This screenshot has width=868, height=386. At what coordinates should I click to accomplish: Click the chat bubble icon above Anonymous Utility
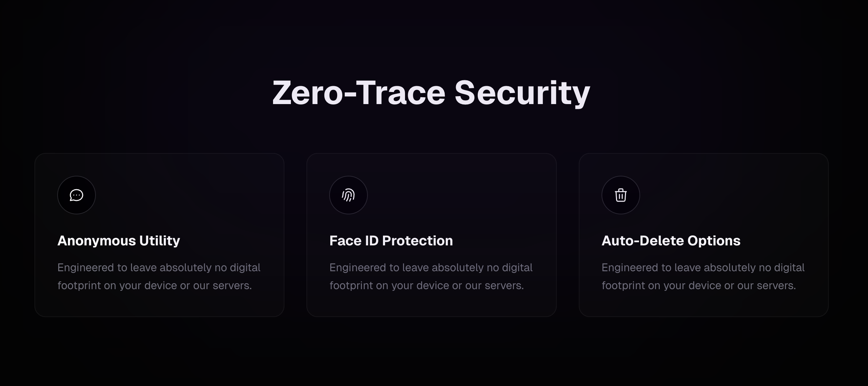point(76,195)
